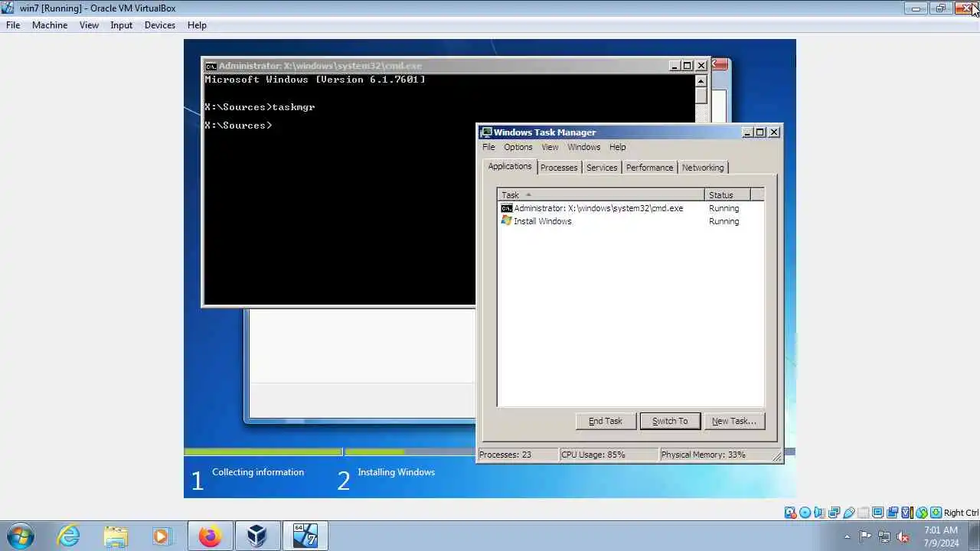Click the network adapter indicator in VirtualBox status bar
The width and height of the screenshot is (980, 551).
click(834, 513)
